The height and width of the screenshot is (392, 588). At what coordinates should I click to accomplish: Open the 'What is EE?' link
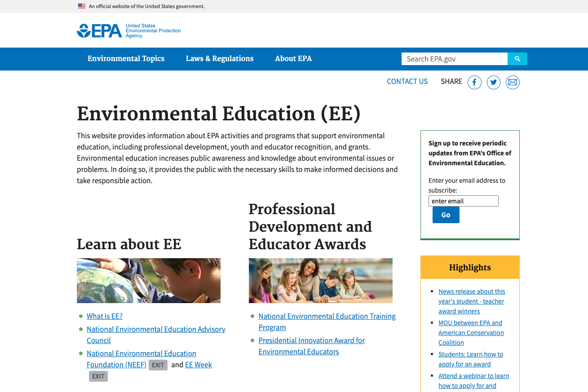click(x=104, y=316)
